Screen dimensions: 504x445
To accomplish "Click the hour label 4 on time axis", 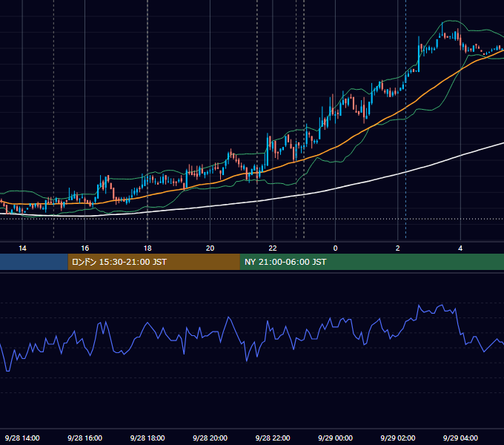I will click(x=460, y=248).
